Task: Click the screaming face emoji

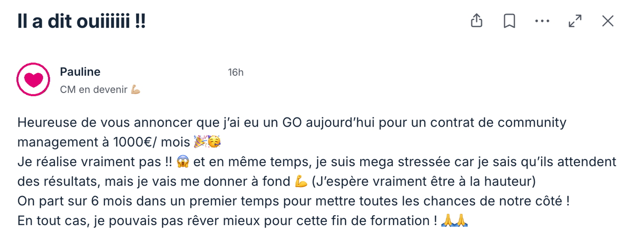Action: click(183, 162)
